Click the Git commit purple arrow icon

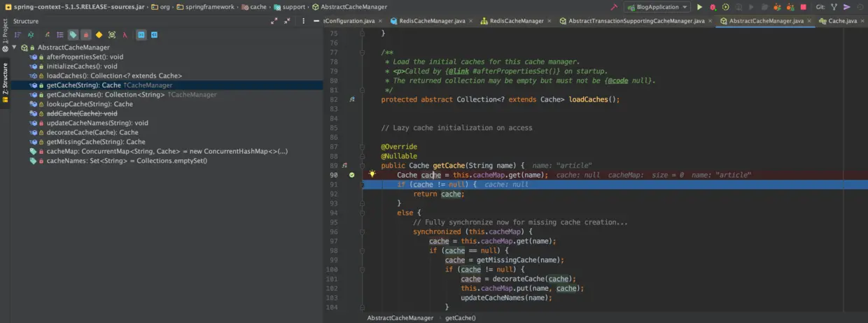click(847, 7)
